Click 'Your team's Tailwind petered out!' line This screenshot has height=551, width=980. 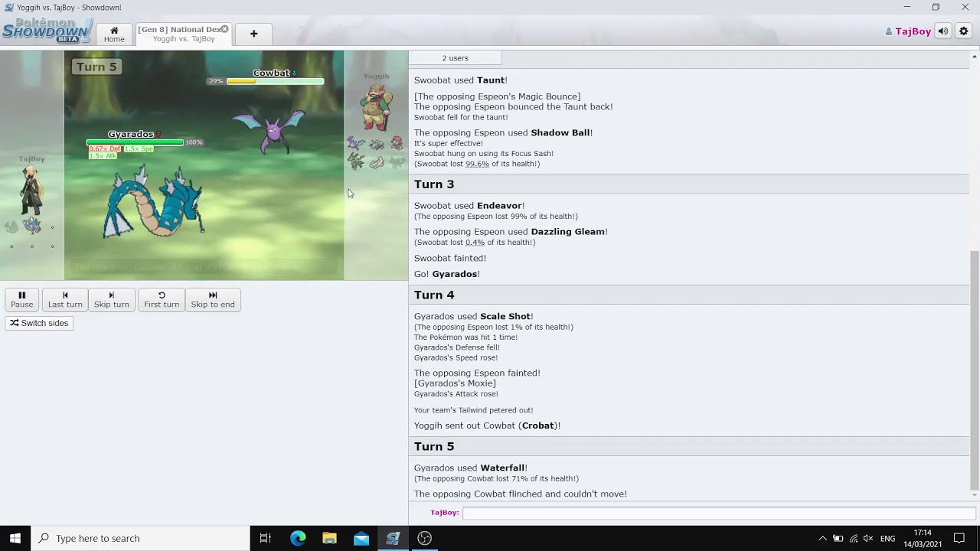474,410
